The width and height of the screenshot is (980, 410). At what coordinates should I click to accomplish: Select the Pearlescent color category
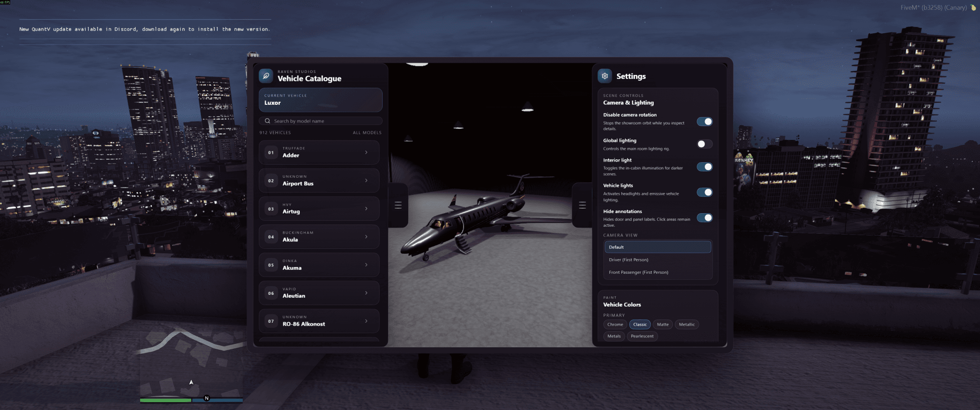(642, 336)
